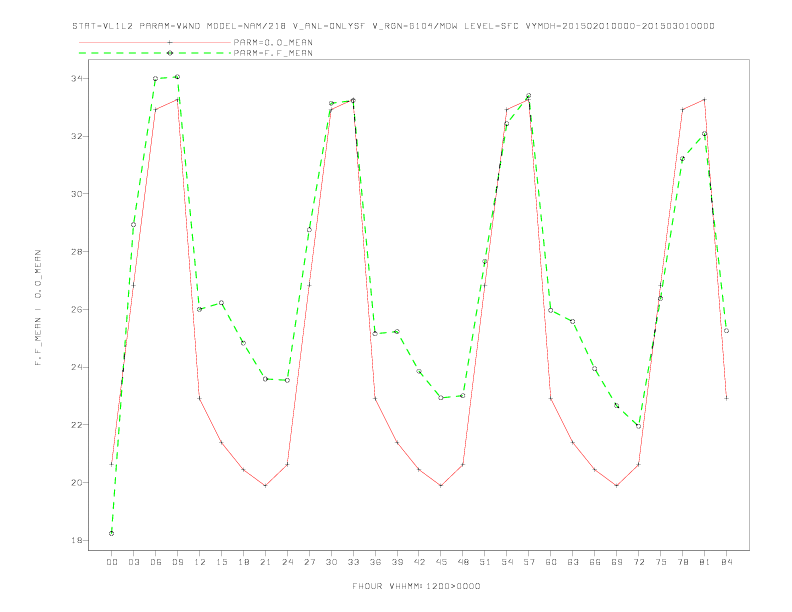Image resolution: width=792 pixels, height=612 pixels.
Task: Click green F_MEAN circle marker at hour 45
Action: point(441,398)
